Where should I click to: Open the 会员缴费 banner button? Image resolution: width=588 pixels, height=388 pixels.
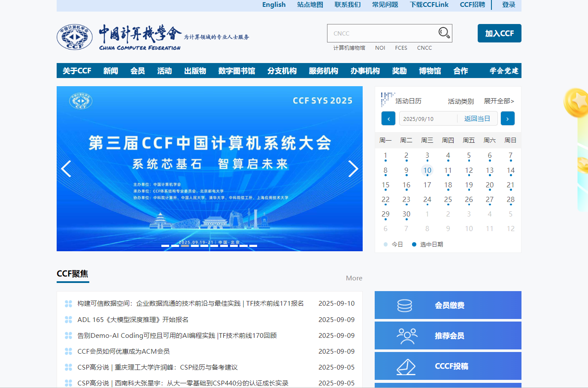coord(448,305)
